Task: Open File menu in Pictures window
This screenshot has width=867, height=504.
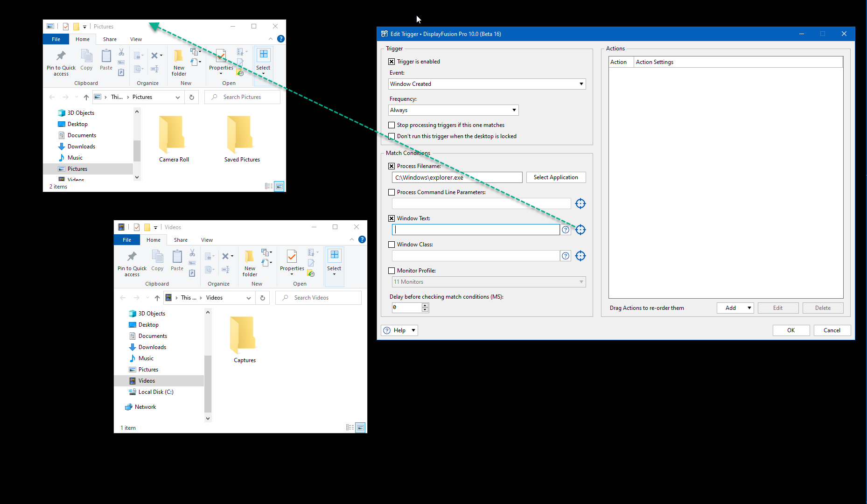Action: coord(56,39)
